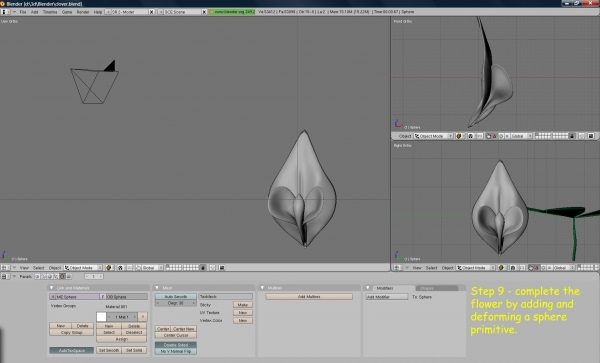Open the Timeline menu
The image size is (600, 363).
50,12
